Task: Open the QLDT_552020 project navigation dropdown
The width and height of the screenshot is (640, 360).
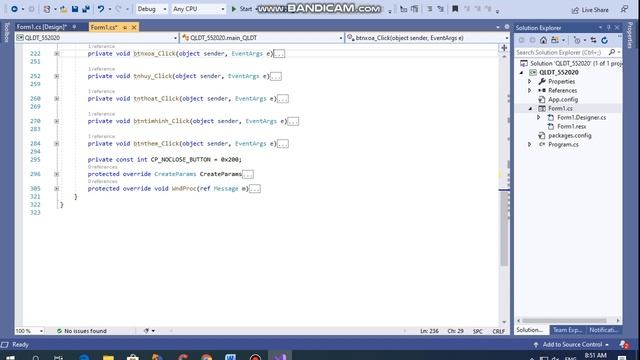Action: (x=97, y=38)
